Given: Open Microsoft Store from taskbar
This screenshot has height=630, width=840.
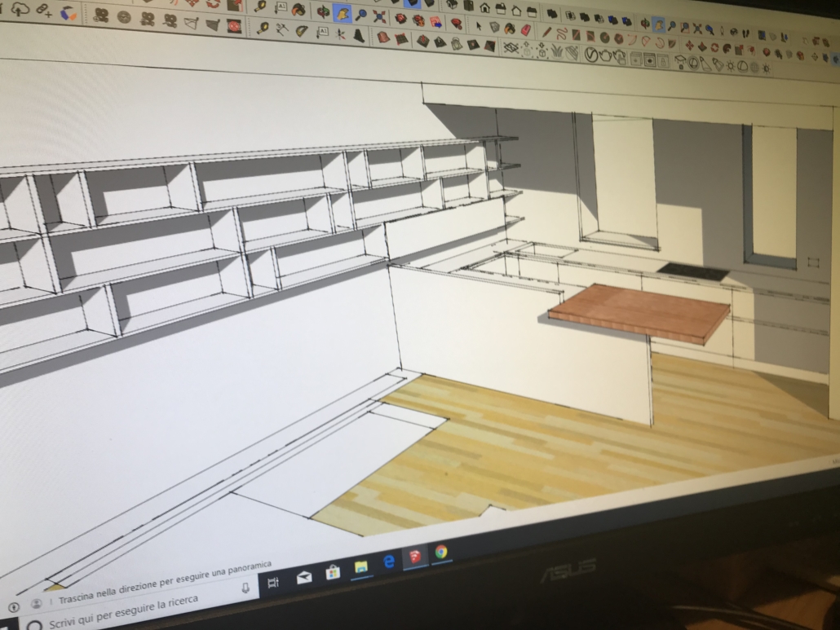Looking at the screenshot, I should pos(333,572).
